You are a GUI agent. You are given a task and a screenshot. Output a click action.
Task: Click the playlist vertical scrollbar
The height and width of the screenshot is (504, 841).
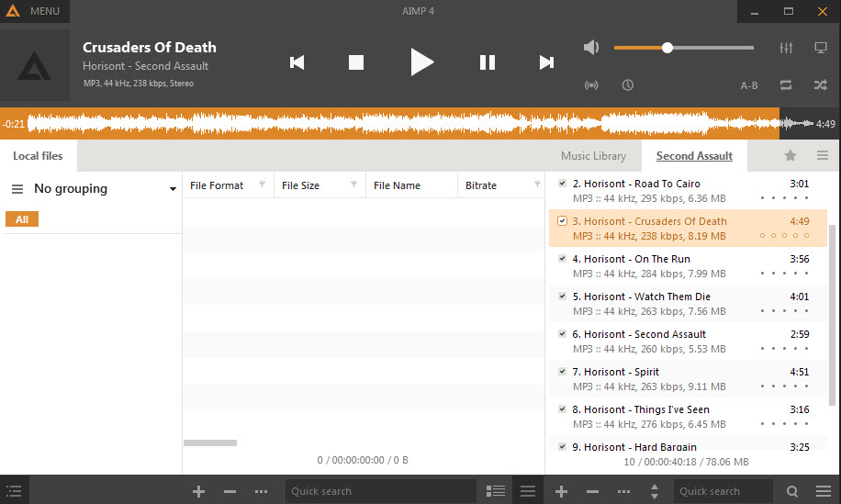pos(832,315)
